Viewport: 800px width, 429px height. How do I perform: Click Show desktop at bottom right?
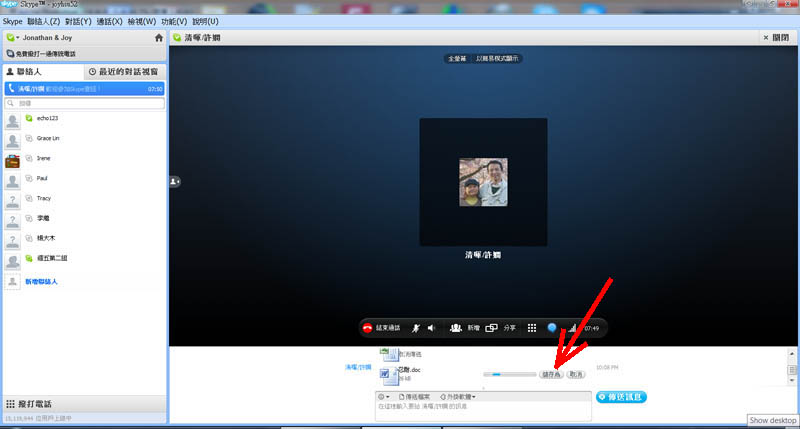(x=772, y=420)
